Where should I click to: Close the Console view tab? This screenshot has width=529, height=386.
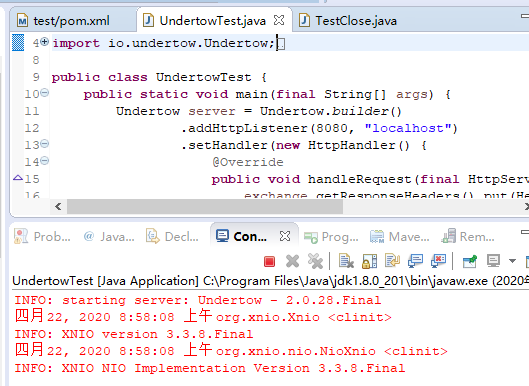coord(285,236)
